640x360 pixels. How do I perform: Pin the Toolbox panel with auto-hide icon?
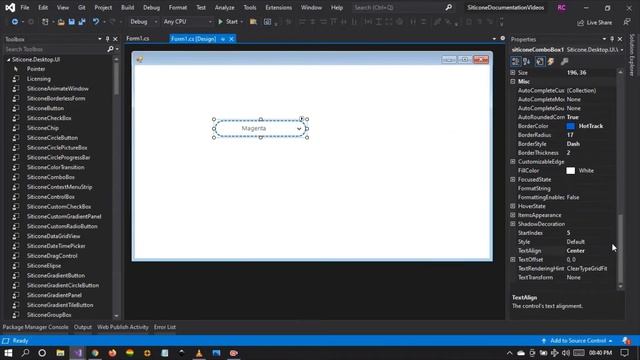(x=107, y=39)
